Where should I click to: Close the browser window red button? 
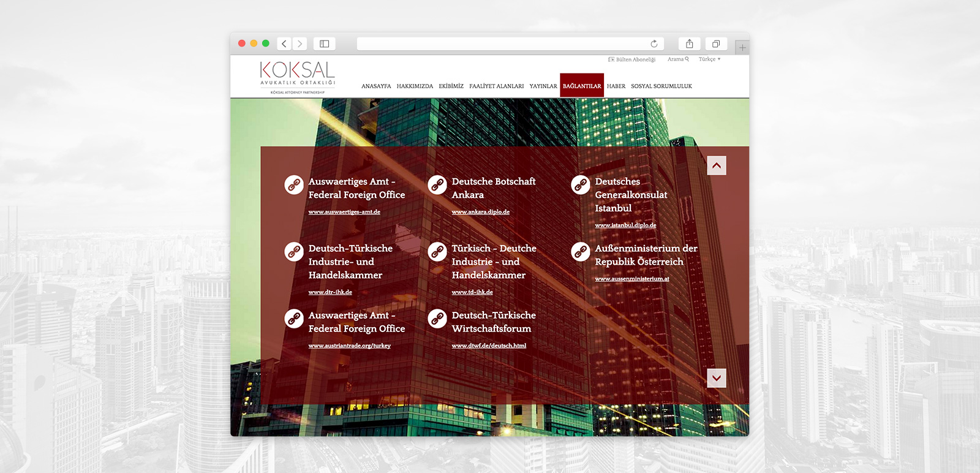tap(242, 44)
